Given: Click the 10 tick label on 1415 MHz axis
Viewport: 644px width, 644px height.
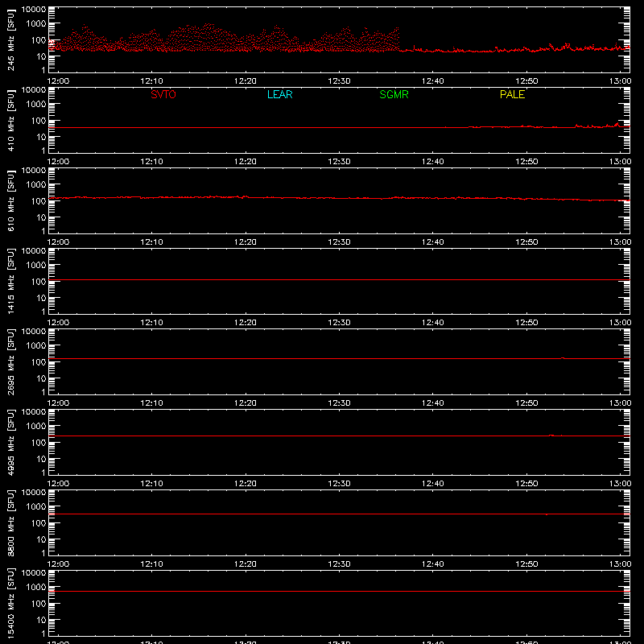Looking at the screenshot, I should [41, 298].
